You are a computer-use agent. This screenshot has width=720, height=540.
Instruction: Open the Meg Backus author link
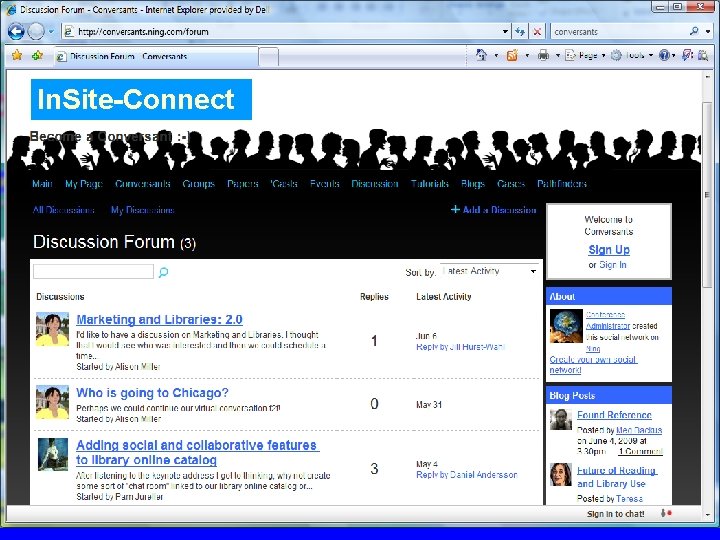639,430
